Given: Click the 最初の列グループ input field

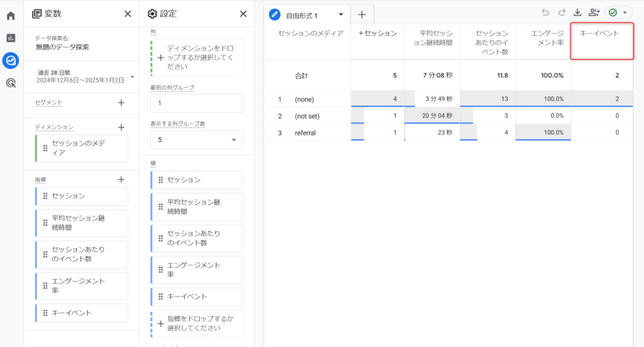Looking at the screenshot, I should click(197, 103).
